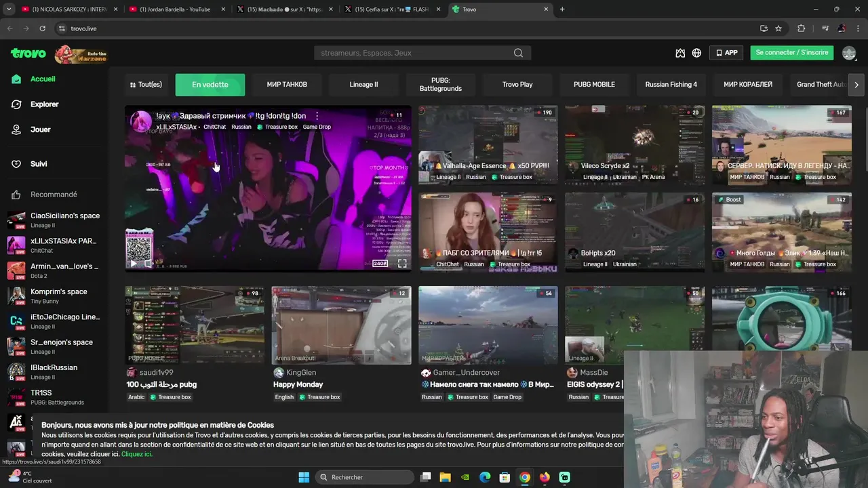This screenshot has height=488, width=868.
Task: Click the MassDie streamer name
Action: click(x=594, y=373)
